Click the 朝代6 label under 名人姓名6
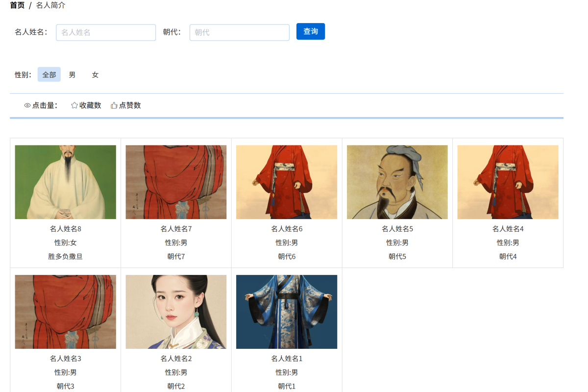This screenshot has height=392, width=588. click(x=286, y=256)
